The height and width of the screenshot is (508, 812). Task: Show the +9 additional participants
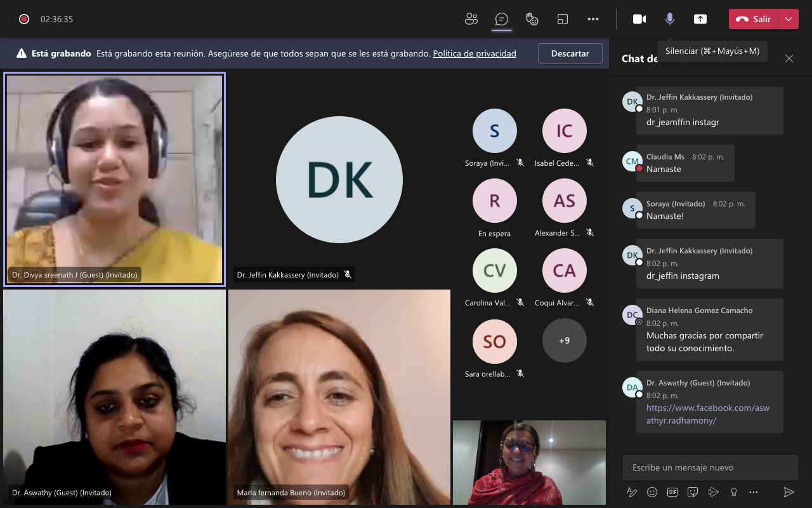point(564,340)
